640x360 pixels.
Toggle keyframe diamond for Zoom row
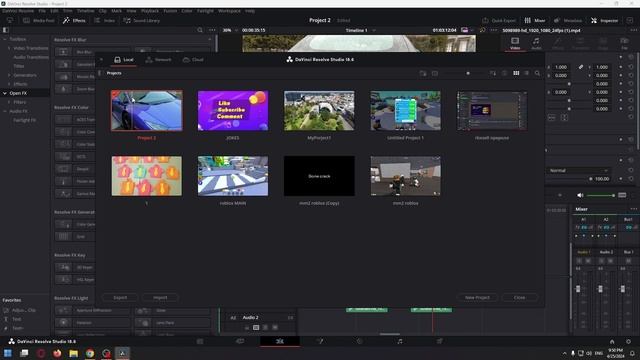click(621, 67)
